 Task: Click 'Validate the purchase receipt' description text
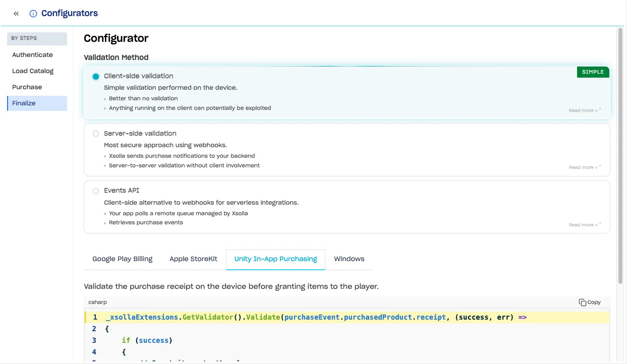coord(231,286)
